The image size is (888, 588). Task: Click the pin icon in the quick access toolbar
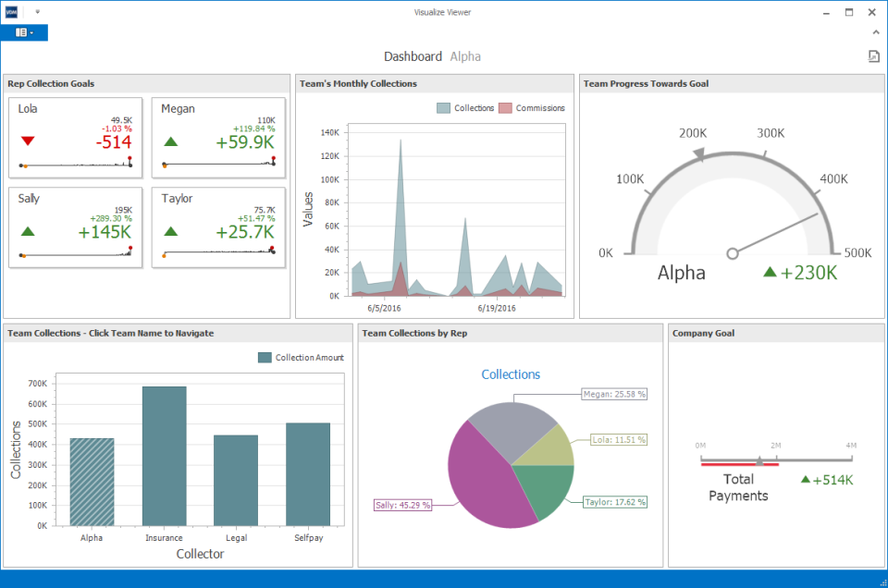tap(37, 11)
